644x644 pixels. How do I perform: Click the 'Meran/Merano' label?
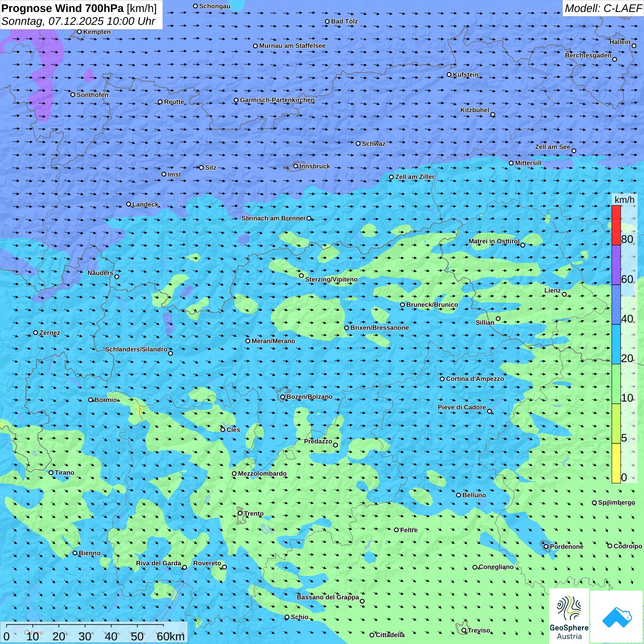[273, 341]
